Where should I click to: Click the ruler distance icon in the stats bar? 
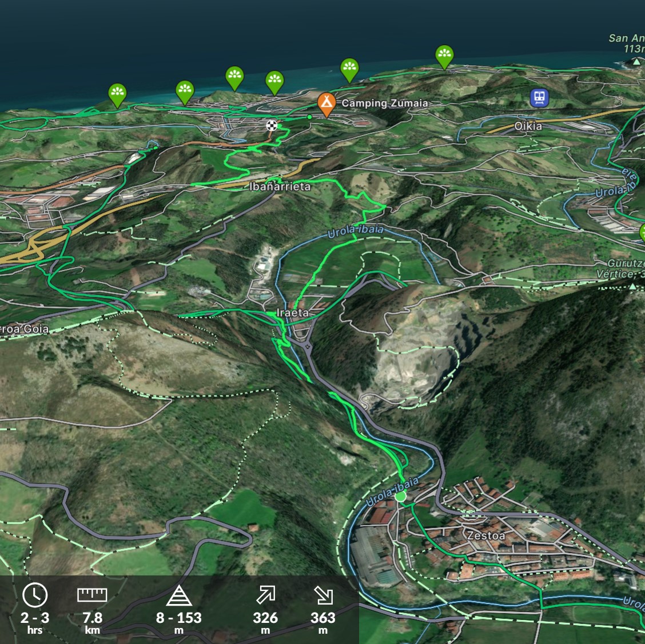point(92,595)
